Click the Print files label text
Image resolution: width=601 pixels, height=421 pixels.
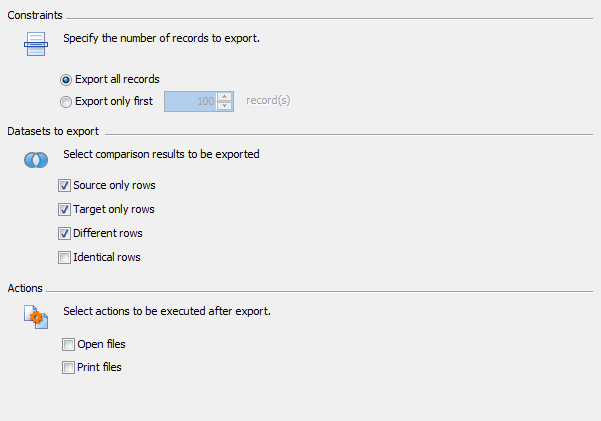point(99,367)
